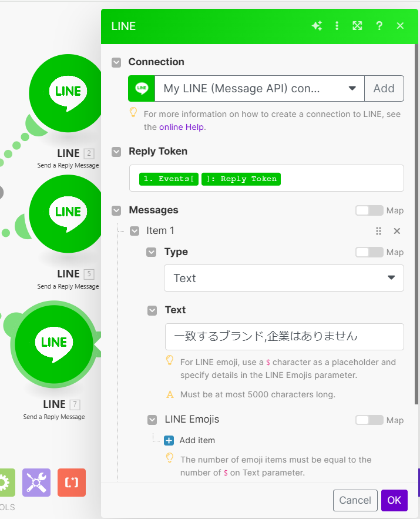Click the LINE logo beside the connection dropdown
The image size is (420, 519).
tap(142, 88)
